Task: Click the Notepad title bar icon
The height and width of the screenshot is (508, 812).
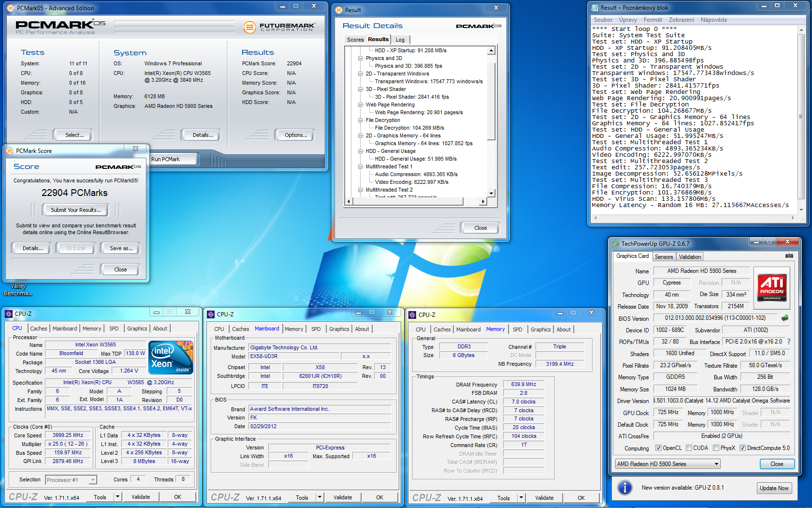Action: tap(594, 7)
